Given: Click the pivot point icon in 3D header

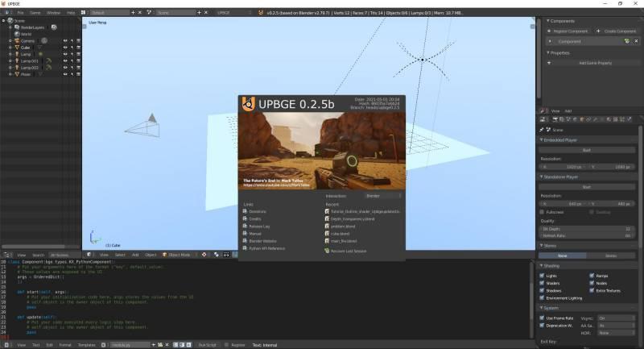Looking at the screenshot, I should (x=204, y=255).
